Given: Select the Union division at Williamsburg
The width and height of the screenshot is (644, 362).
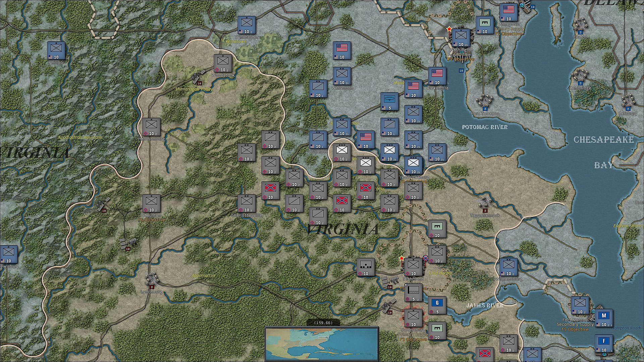Looking at the screenshot, I should tap(508, 267).
